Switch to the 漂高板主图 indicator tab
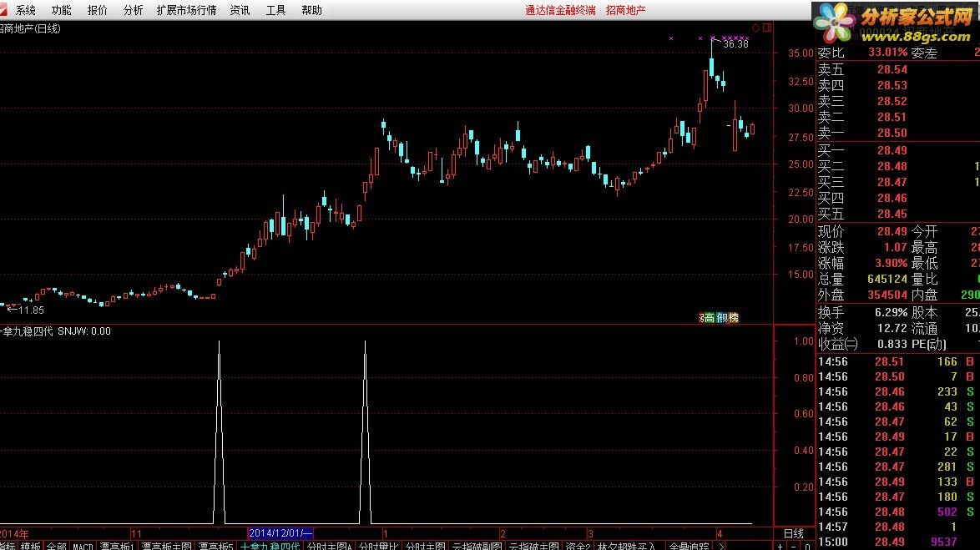 point(166,547)
